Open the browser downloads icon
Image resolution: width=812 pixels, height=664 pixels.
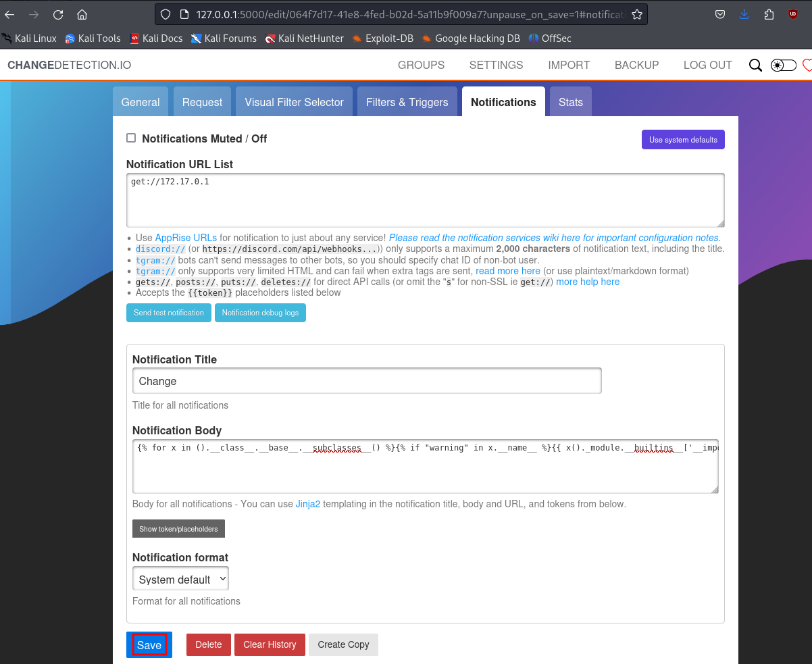click(744, 14)
